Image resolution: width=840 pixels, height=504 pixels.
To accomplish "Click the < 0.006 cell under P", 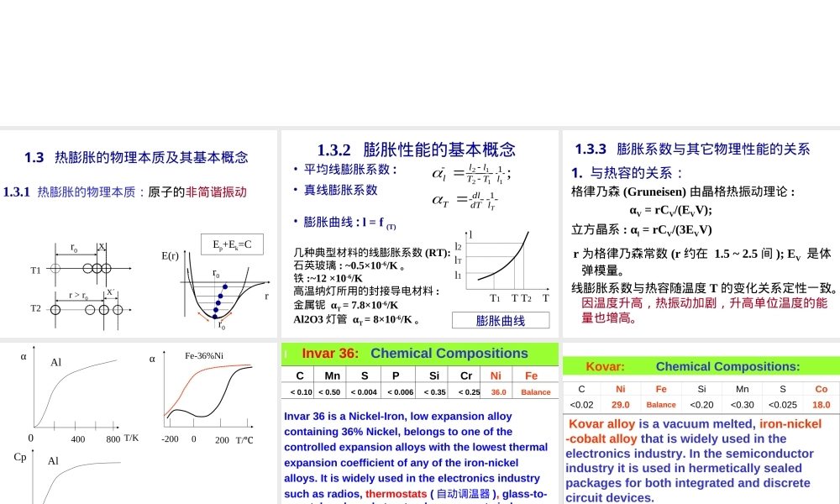I will pos(400,392).
